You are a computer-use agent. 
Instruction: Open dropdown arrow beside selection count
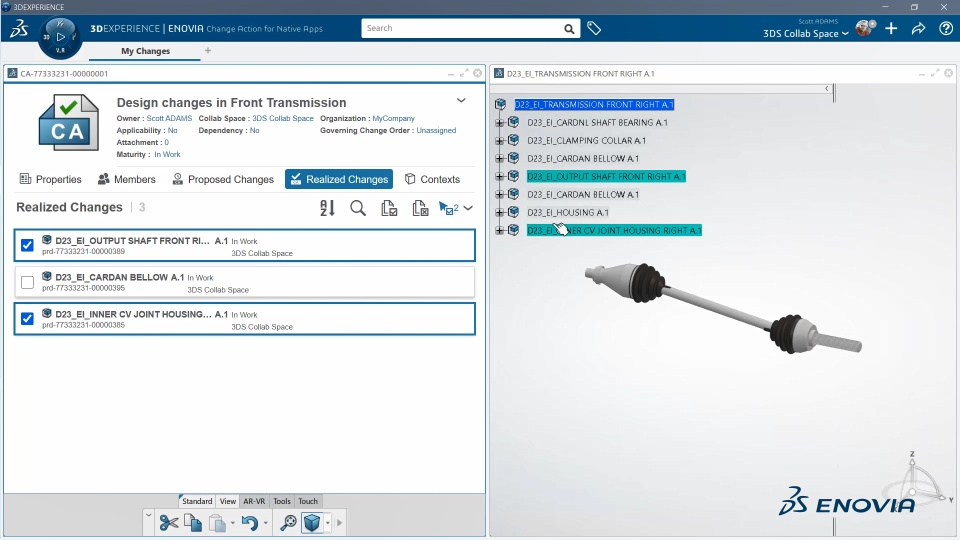click(x=468, y=208)
